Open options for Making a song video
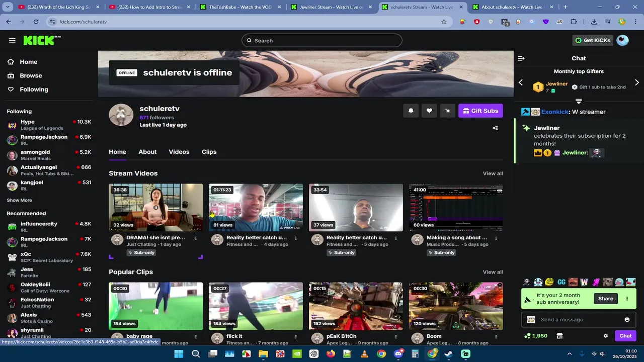Viewport: 644px width, 362px height. coord(496,238)
